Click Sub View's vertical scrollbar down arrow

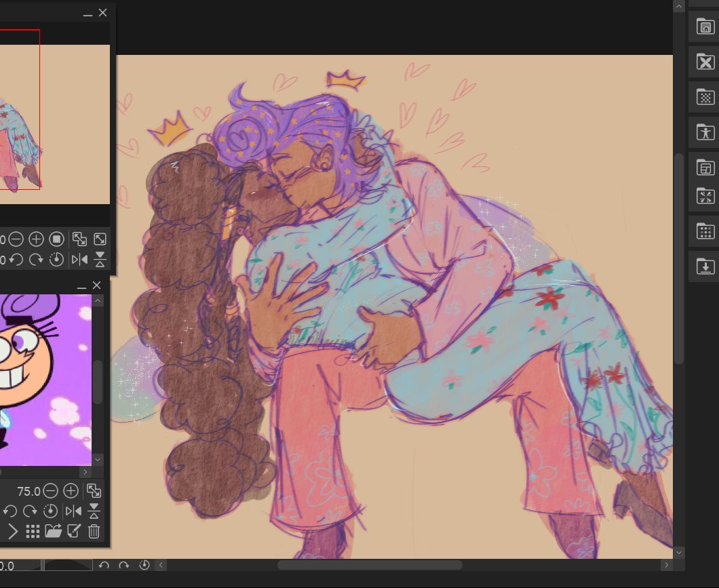(98, 459)
